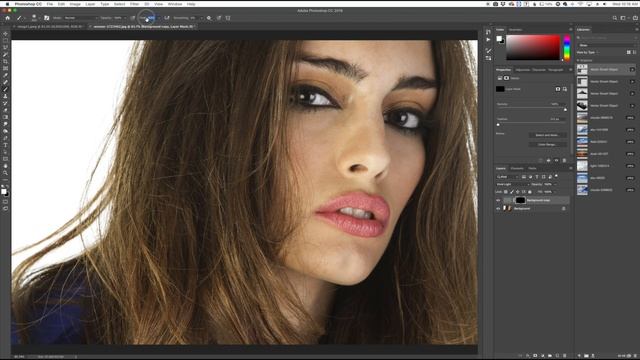
Task: Disable the mask with Properties eye icon
Action: (x=556, y=160)
